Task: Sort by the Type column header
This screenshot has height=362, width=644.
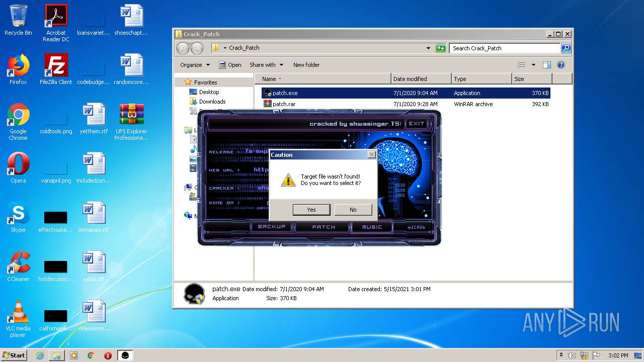Action: (x=481, y=79)
